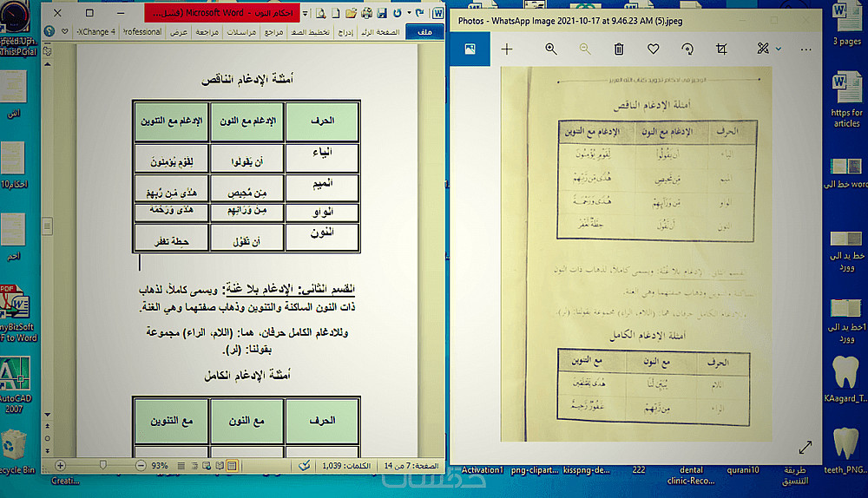868x498 pixels.
Task: Click the Save floppy disk icon in Word
Action: pyautogui.click(x=382, y=13)
